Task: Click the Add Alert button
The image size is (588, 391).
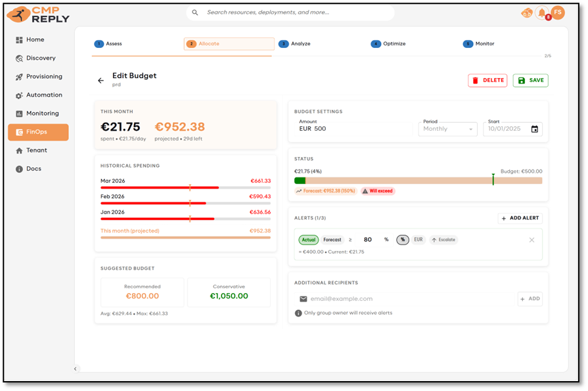Action: tap(520, 218)
